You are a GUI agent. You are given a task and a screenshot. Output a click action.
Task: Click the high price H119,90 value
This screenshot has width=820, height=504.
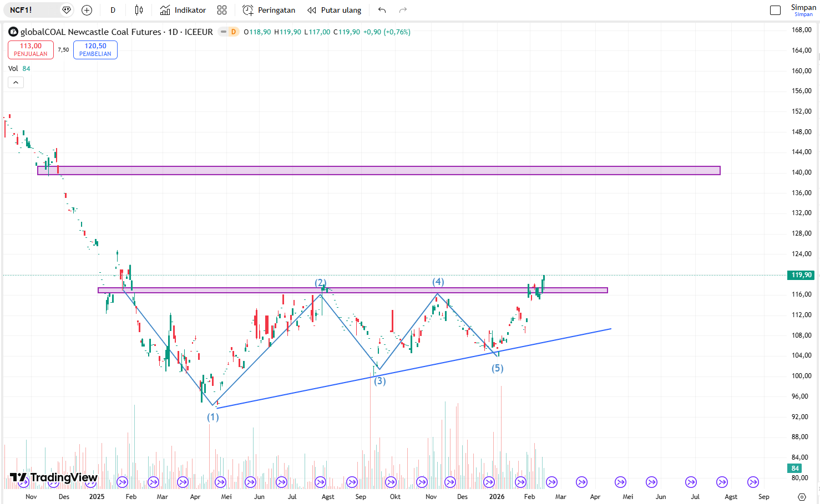pyautogui.click(x=288, y=32)
